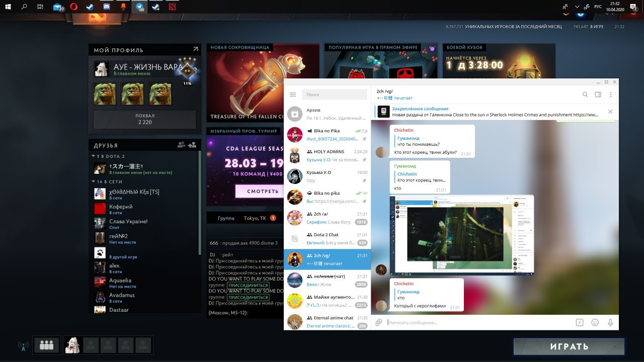This screenshot has width=644, height=362.
Task: Select friend alex. in the list
Action: [x=145, y=267]
